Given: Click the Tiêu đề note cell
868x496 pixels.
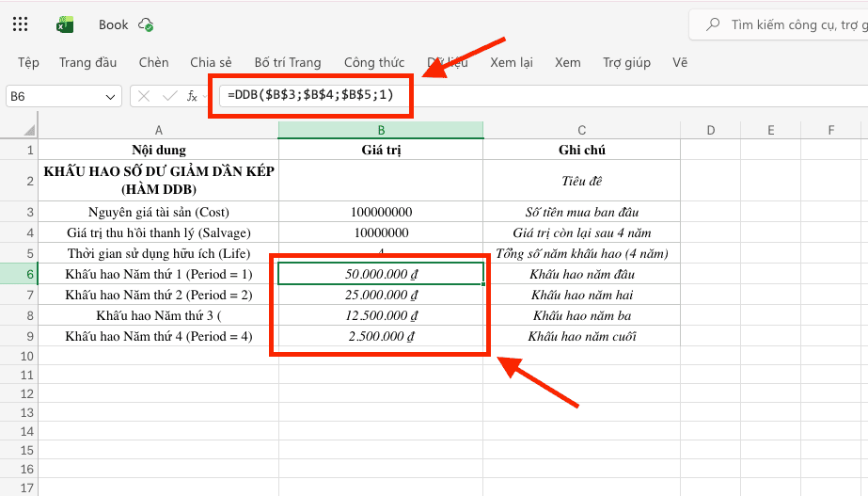Looking at the screenshot, I should [x=582, y=181].
